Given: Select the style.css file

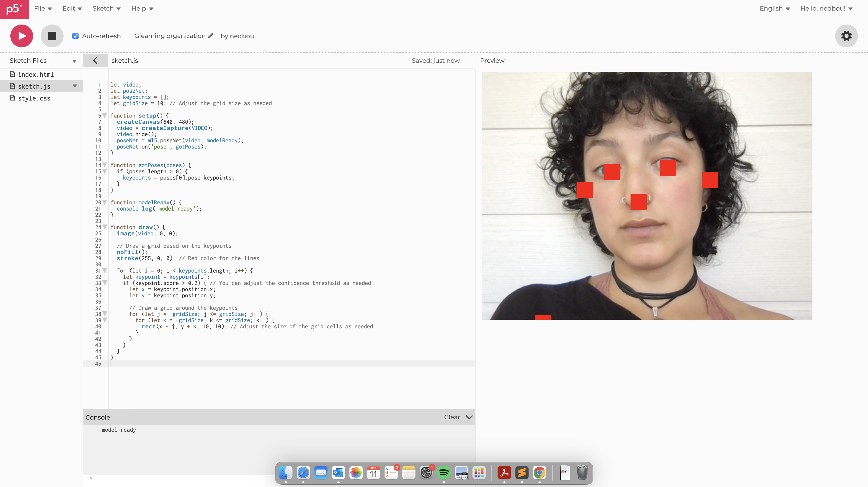Looking at the screenshot, I should tap(34, 98).
